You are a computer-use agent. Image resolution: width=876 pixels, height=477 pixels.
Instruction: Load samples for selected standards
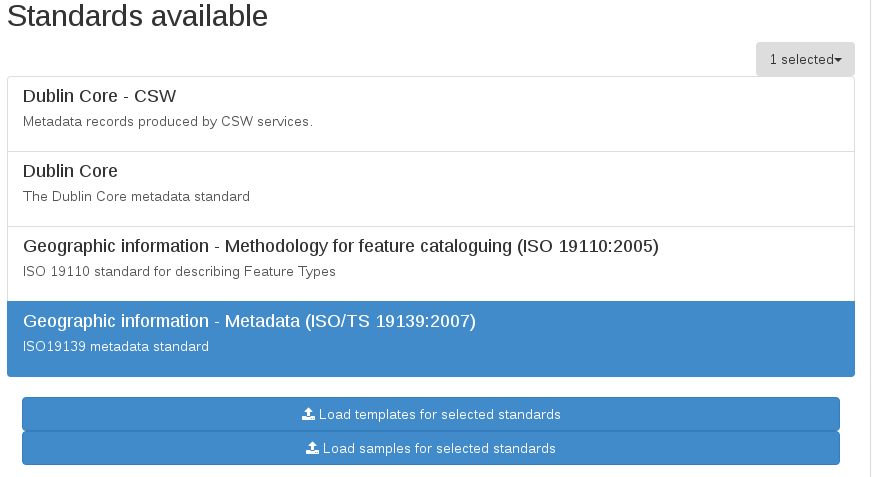pos(431,448)
